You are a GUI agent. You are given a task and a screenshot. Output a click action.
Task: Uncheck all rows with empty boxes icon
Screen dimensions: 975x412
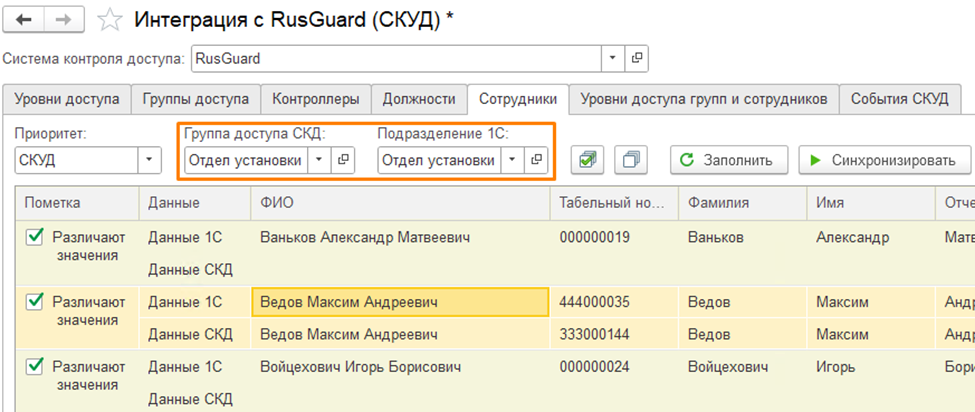click(x=629, y=159)
